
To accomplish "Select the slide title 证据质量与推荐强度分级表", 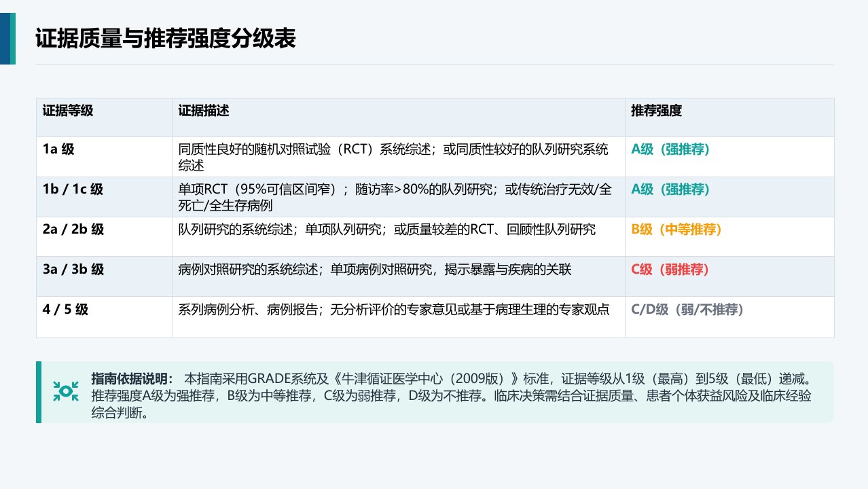I will pyautogui.click(x=166, y=39).
